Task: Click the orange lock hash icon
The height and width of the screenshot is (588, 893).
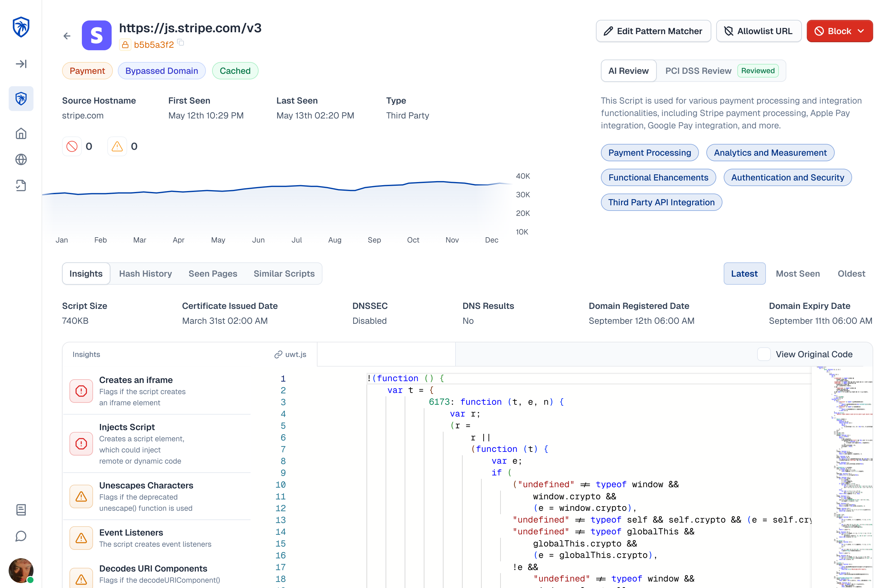Action: [x=125, y=45]
